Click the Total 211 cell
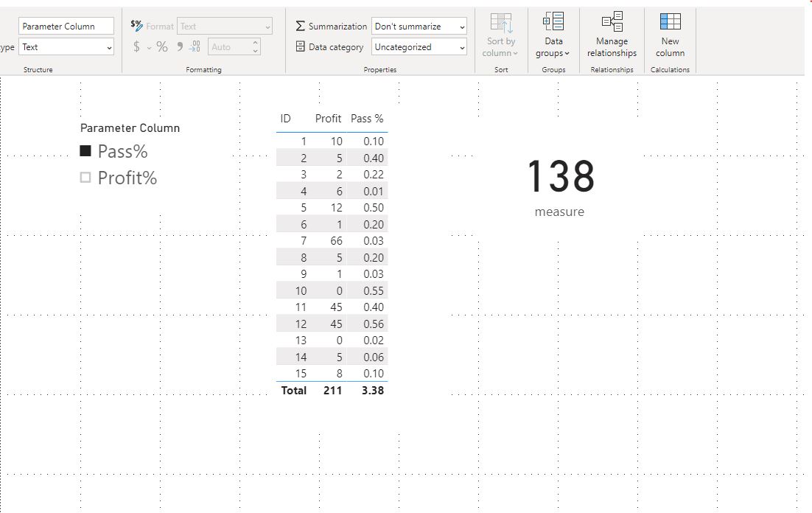The width and height of the screenshot is (812, 513). [332, 391]
